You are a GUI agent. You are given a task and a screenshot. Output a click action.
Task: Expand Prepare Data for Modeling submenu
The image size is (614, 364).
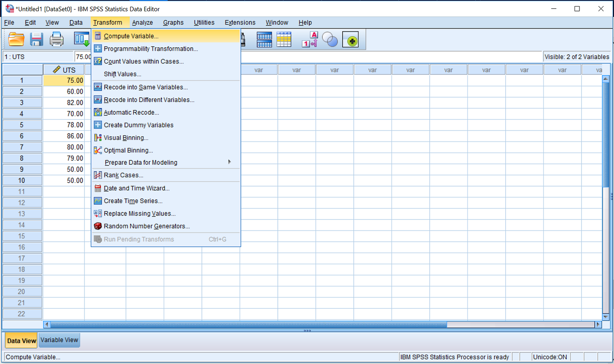click(166, 163)
